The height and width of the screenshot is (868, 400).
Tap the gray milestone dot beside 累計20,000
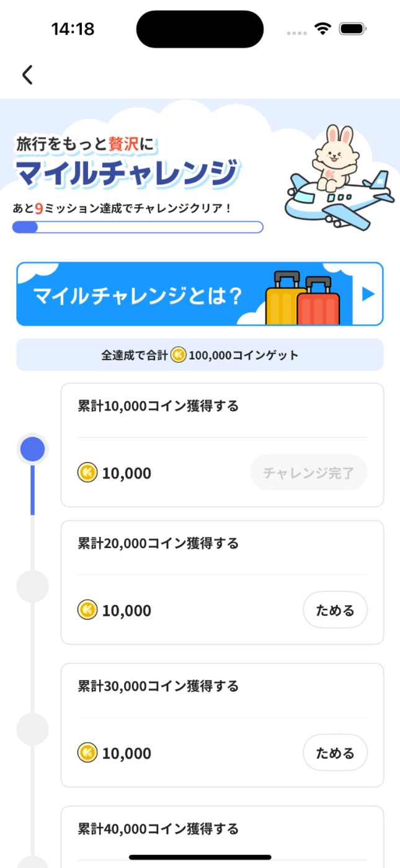click(x=32, y=585)
